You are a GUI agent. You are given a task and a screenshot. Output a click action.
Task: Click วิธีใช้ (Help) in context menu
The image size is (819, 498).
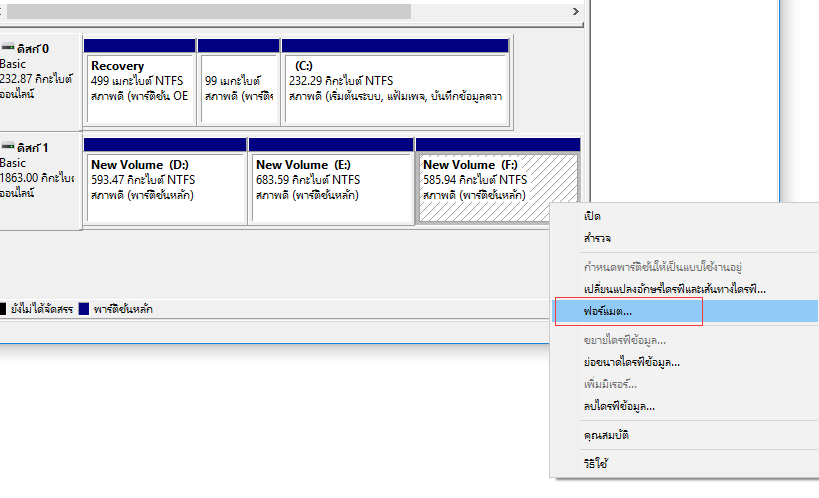tap(596, 463)
